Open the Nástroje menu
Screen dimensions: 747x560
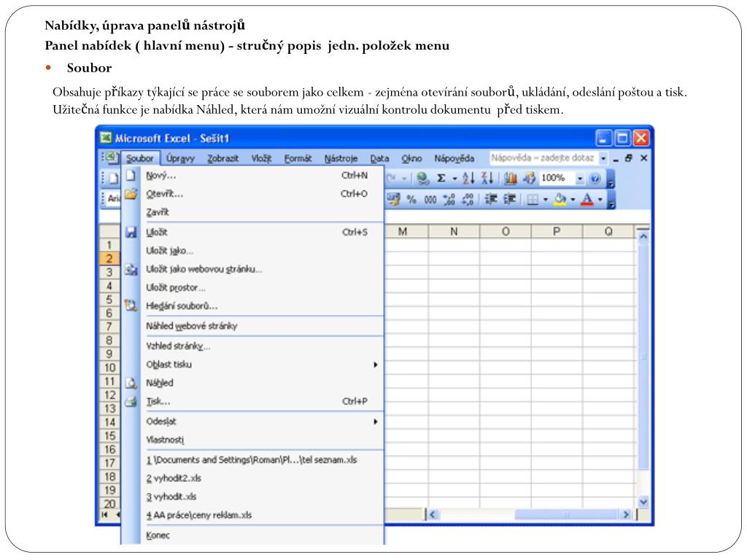pyautogui.click(x=341, y=158)
